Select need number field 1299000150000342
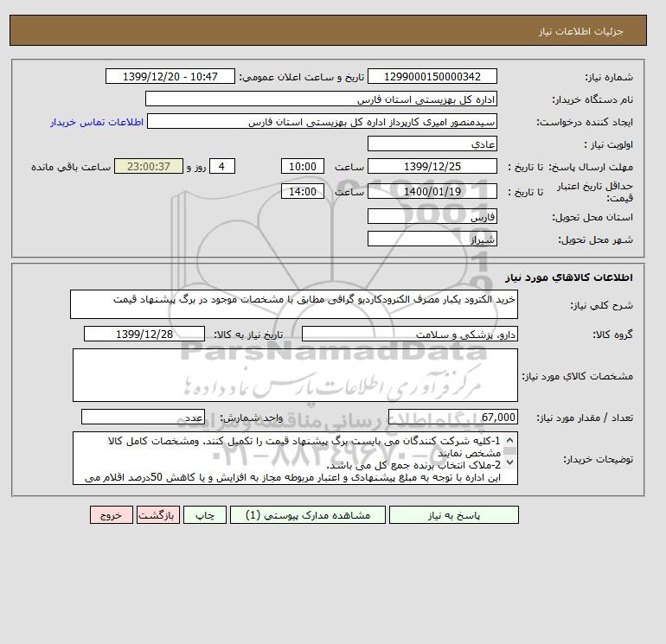Screen dimensions: 666x644 (x=432, y=76)
